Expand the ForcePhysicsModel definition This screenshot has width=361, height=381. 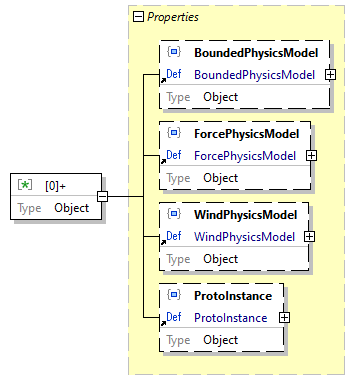click(x=311, y=156)
